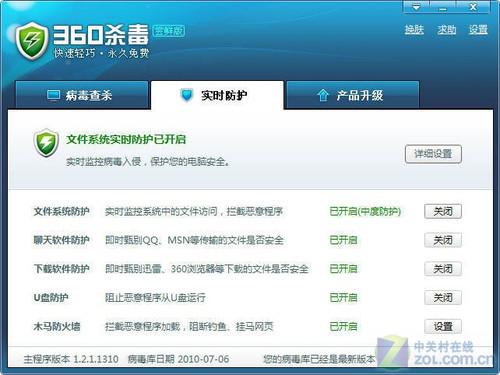Click the upgrade arrow icon on 产品升级 tab
This screenshot has width=500, height=375.
coord(323,95)
